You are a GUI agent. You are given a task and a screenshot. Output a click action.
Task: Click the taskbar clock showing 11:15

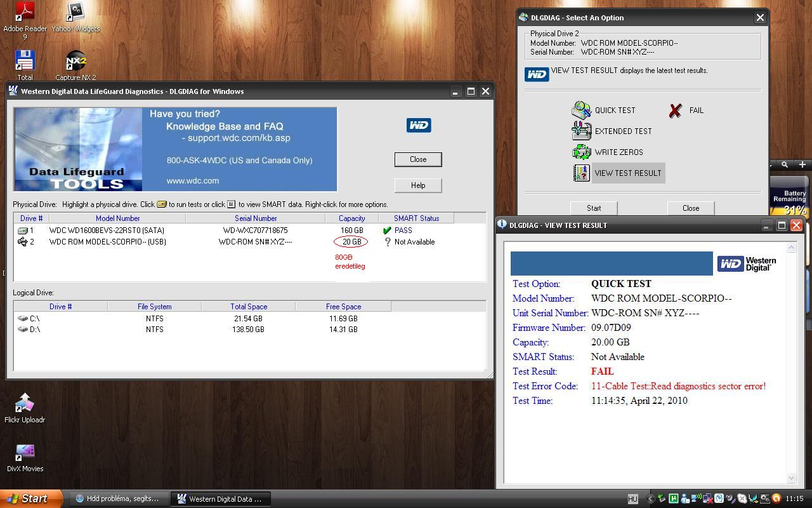(x=794, y=498)
